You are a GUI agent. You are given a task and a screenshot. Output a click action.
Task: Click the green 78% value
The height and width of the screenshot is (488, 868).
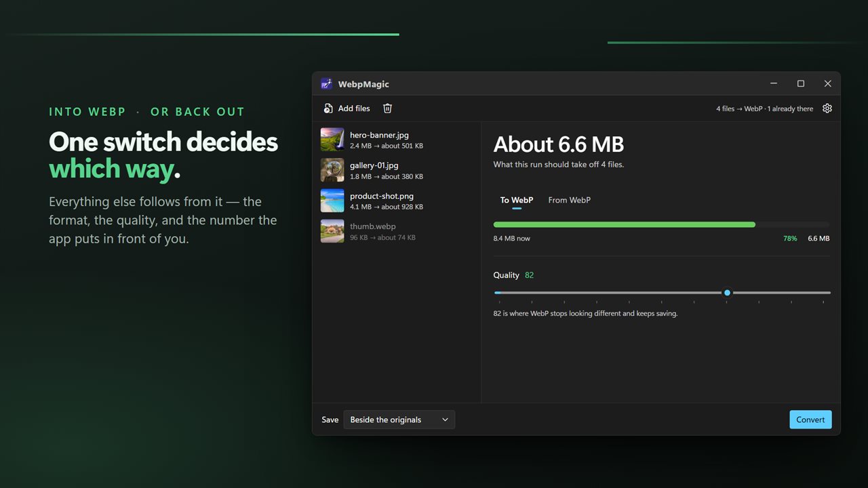(x=790, y=239)
